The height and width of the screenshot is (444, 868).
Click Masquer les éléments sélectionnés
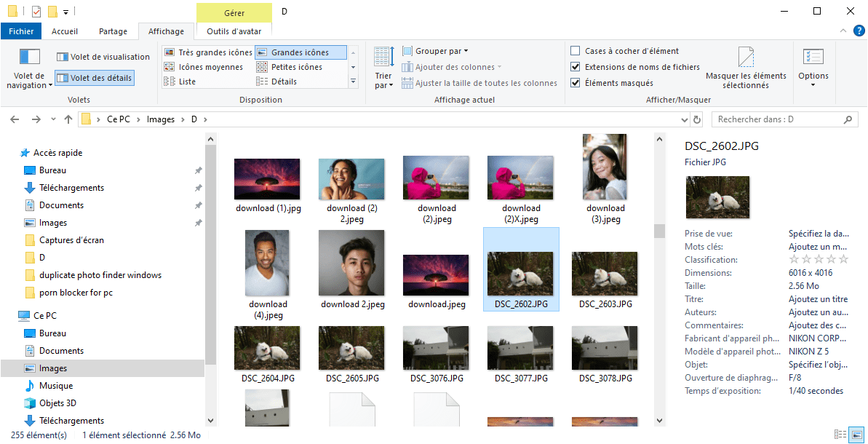(746, 68)
